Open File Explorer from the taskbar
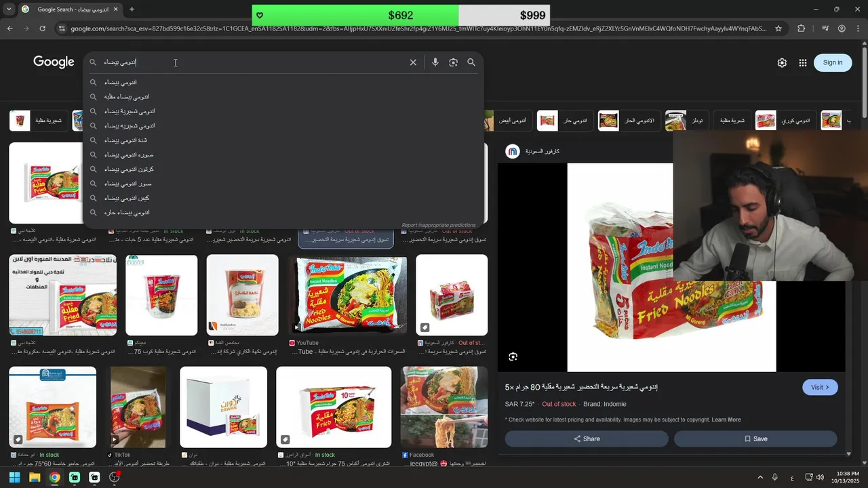The width and height of the screenshot is (868, 488). [35, 477]
